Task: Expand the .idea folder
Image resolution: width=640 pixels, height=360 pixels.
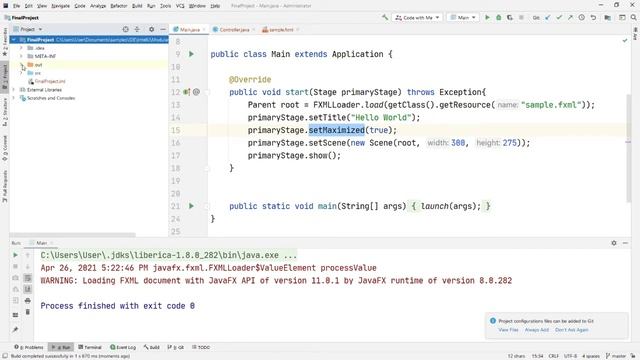Action: (x=21, y=48)
